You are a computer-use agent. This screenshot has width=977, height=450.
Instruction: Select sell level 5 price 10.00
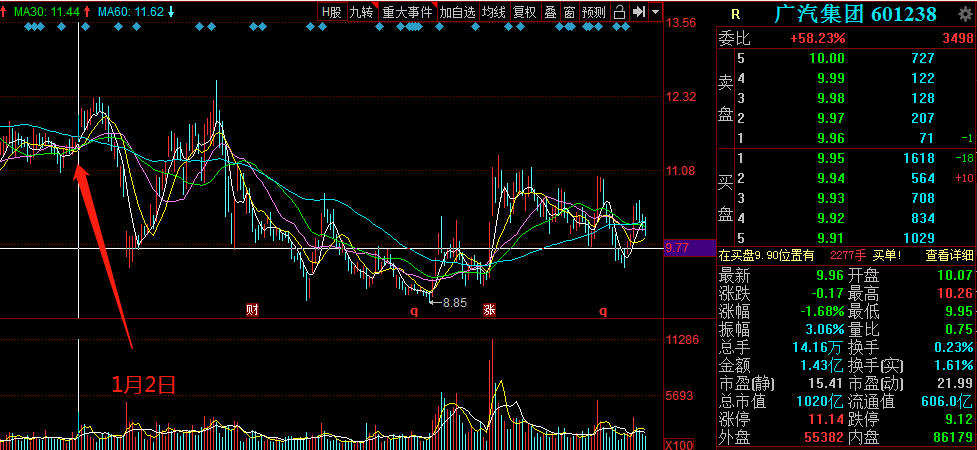coord(827,59)
